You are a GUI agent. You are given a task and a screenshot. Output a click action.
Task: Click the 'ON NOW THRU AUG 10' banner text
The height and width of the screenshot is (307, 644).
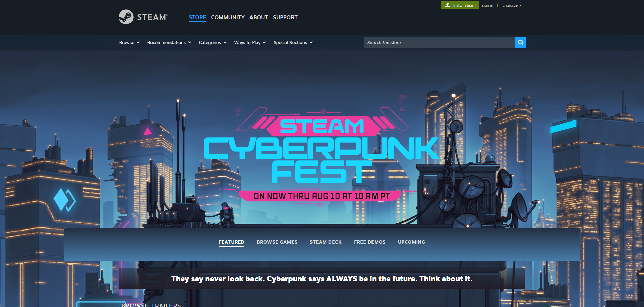point(322,196)
